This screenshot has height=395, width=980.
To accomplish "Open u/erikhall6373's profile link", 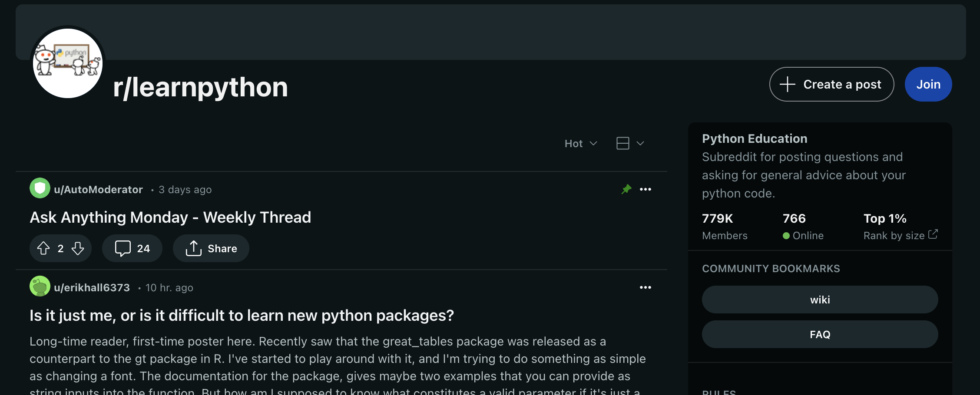I will [x=93, y=287].
